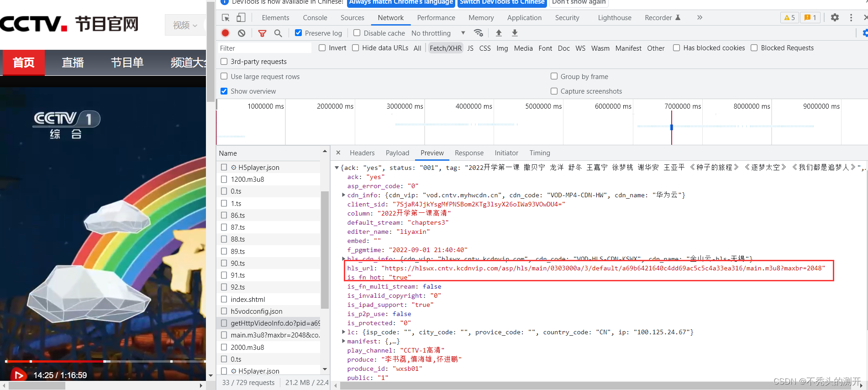The width and height of the screenshot is (868, 390).
Task: Close the request details panel
Action: pyautogui.click(x=338, y=153)
